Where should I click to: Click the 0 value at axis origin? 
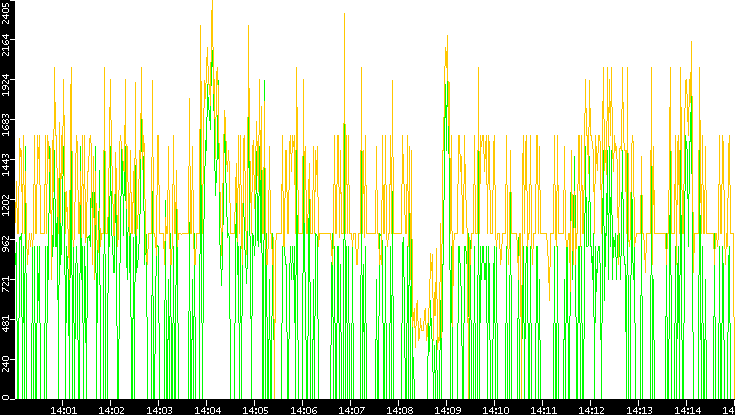tap(6, 398)
